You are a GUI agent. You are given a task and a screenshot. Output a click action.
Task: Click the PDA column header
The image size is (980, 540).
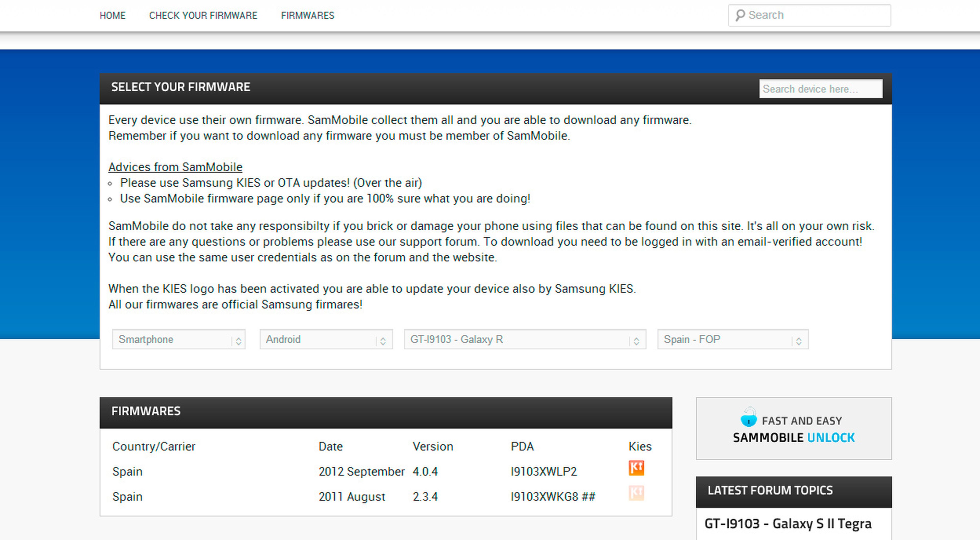coord(522,446)
